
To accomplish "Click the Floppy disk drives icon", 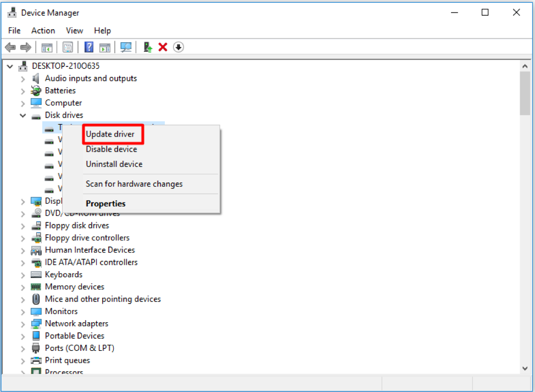I will point(36,226).
